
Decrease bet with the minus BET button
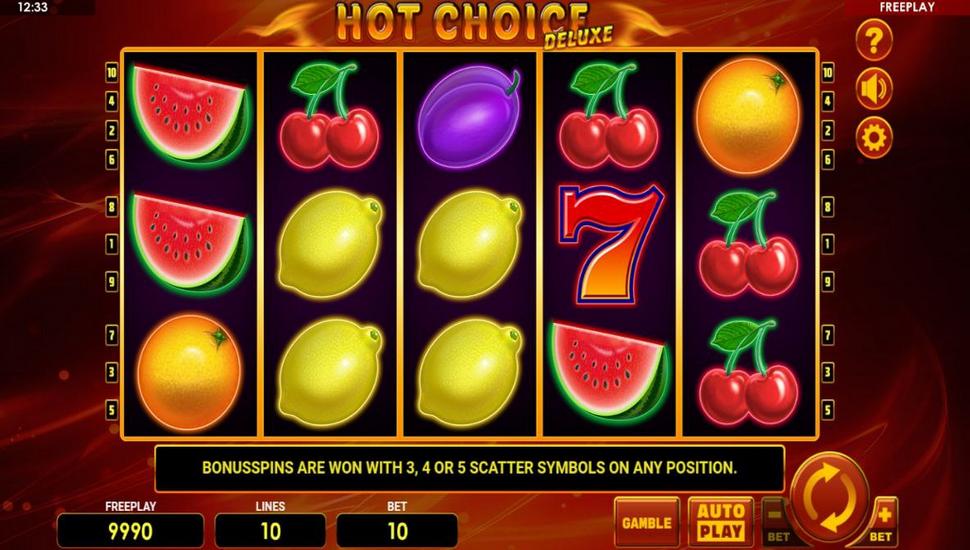coord(777,523)
